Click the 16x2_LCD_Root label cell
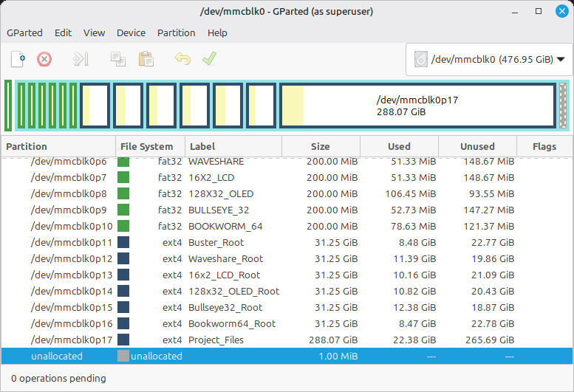This screenshot has height=392, width=574. [x=224, y=275]
